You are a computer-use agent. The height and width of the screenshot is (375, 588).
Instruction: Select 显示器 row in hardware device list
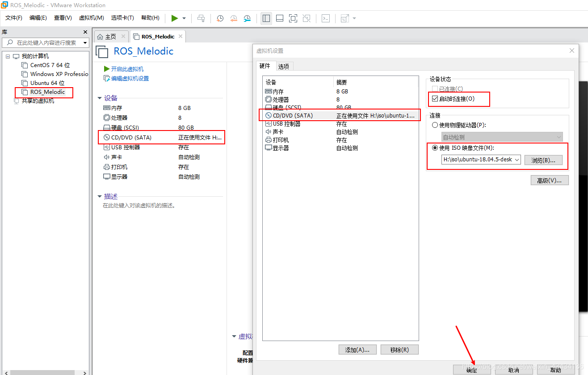[x=340, y=148]
